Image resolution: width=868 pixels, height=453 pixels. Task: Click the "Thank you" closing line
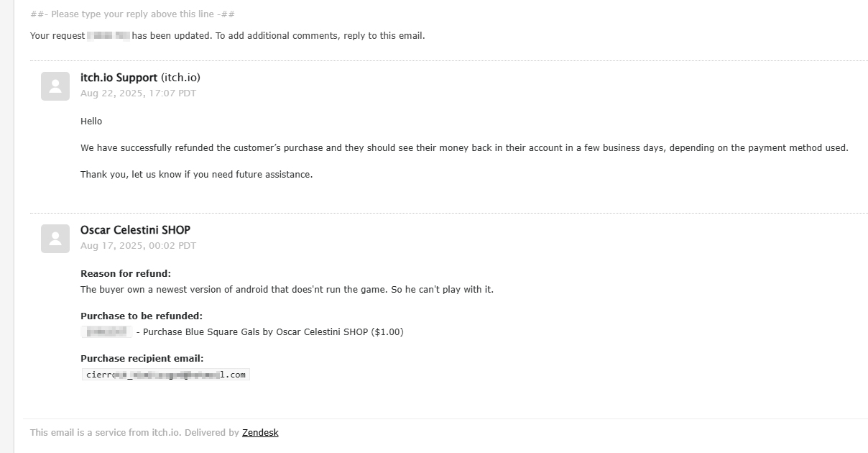[x=196, y=175]
